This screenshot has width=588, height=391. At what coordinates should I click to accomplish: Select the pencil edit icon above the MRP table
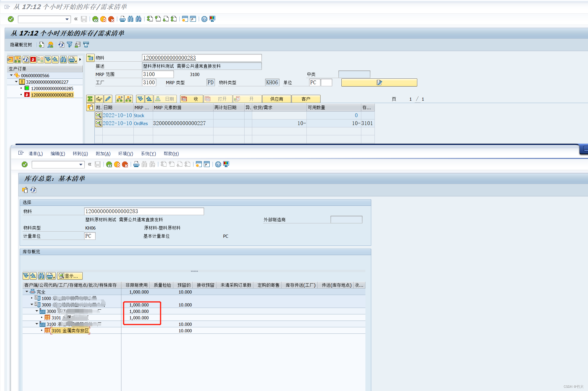click(108, 99)
